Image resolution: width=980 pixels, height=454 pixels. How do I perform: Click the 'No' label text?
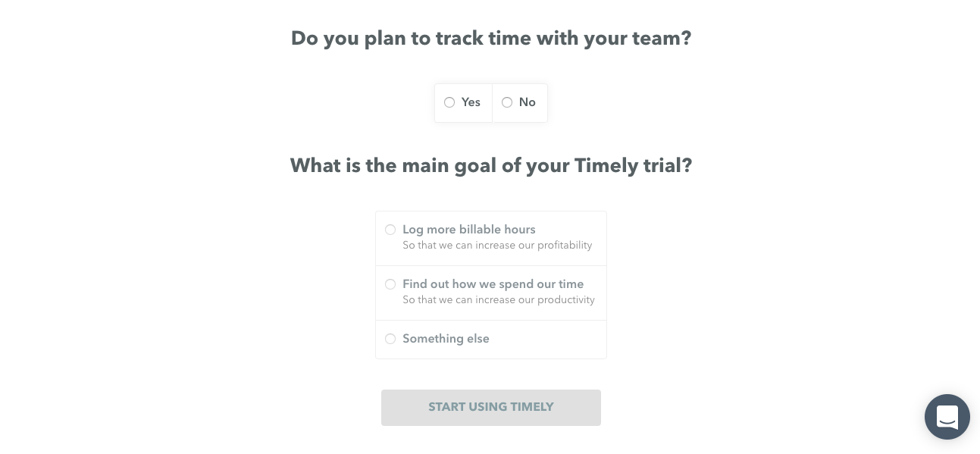(x=528, y=102)
